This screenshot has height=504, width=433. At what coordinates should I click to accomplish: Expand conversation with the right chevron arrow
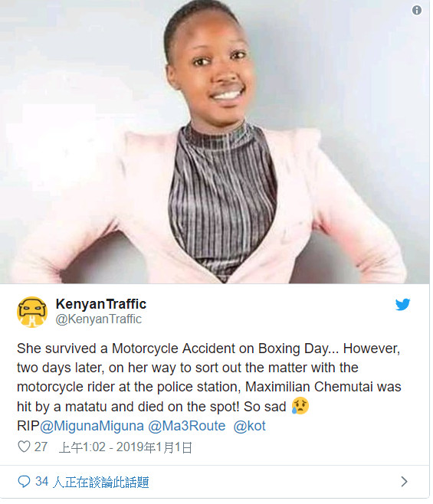click(405, 482)
